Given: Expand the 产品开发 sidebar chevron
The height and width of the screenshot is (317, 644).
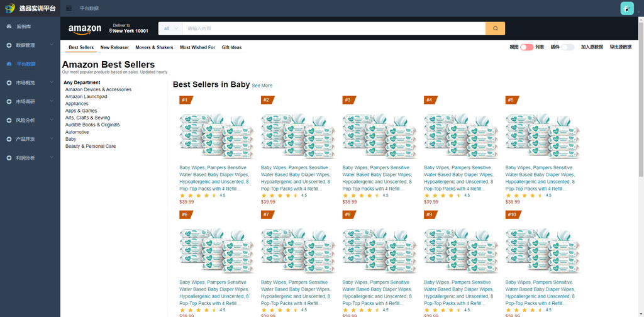Looking at the screenshot, I should (x=52, y=138).
